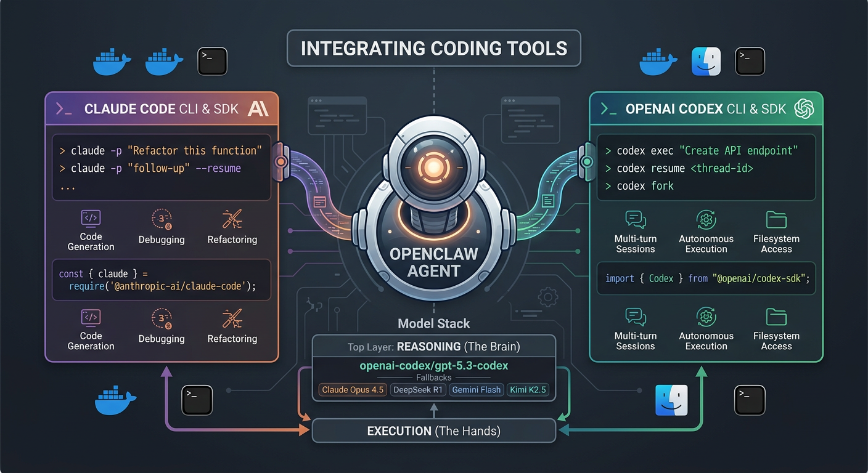This screenshot has width=868, height=473.
Task: Click the EXECUTION (The Hands) box
Action: pos(434,431)
